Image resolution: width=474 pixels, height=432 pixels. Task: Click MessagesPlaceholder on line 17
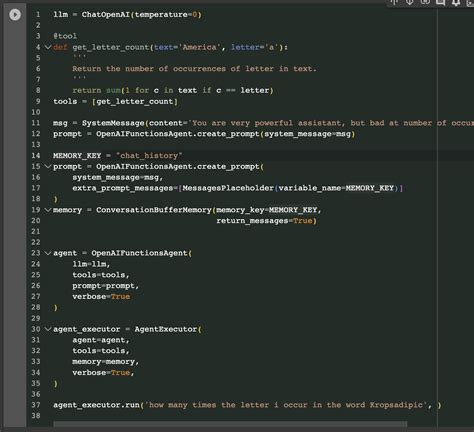pos(228,188)
